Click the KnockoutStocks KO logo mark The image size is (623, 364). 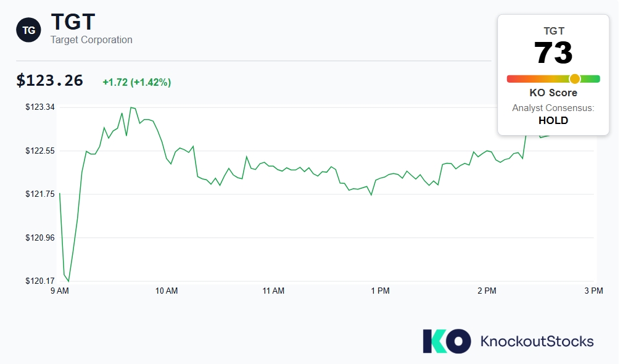(447, 341)
